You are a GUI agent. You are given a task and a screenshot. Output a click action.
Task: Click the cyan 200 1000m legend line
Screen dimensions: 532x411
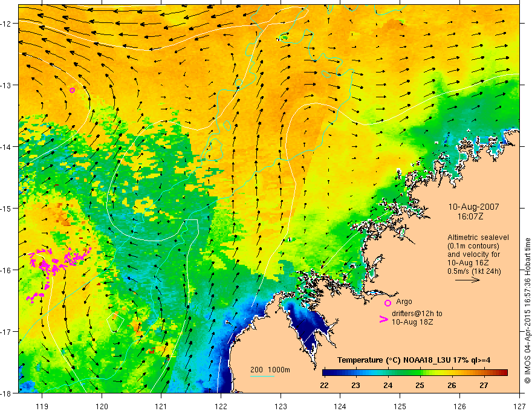point(262,376)
